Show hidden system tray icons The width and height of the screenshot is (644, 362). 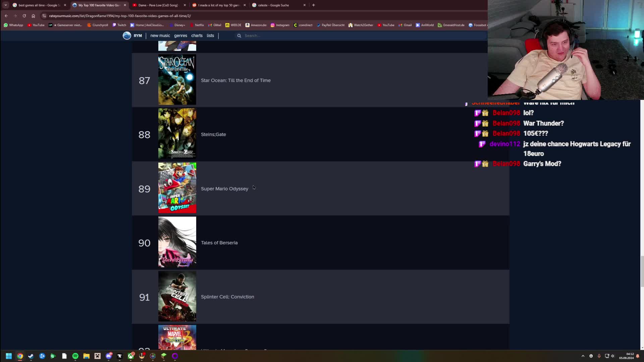[x=583, y=356]
